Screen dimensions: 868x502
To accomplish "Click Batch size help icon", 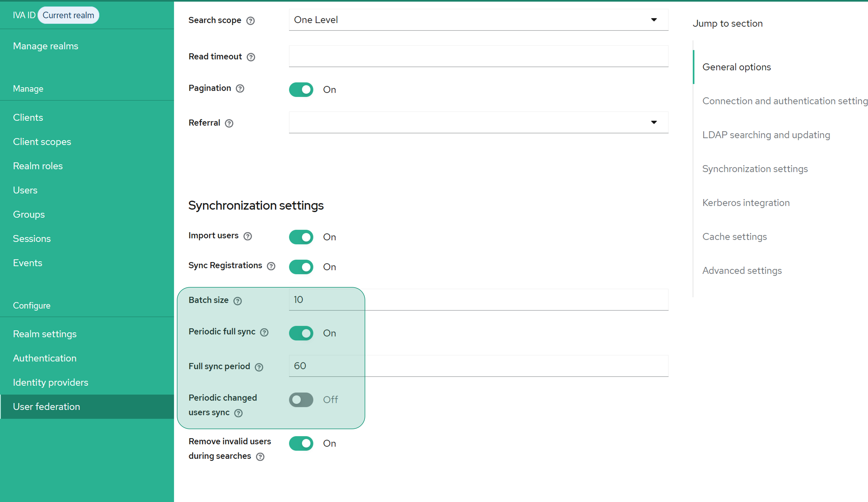I will click(237, 301).
